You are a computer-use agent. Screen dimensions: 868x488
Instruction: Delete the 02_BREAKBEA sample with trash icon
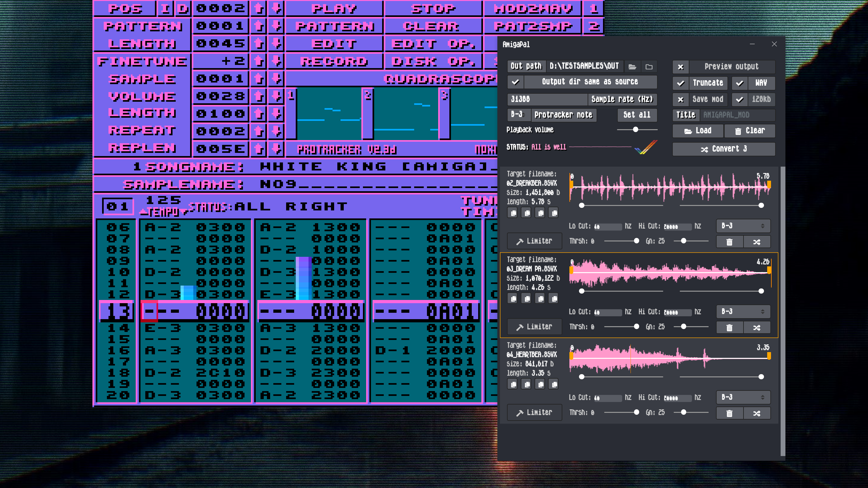(x=729, y=242)
